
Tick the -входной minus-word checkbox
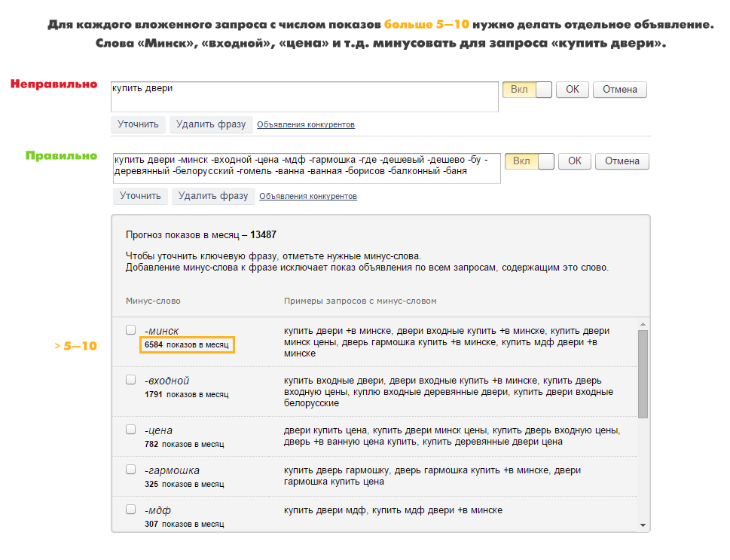click(131, 380)
